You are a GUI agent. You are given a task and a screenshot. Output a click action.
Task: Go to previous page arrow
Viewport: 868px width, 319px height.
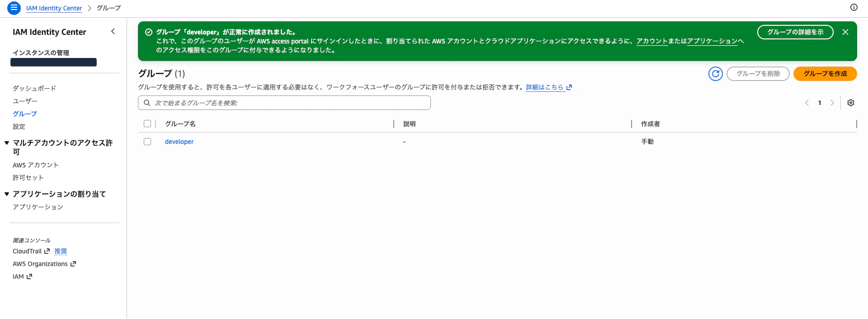(x=807, y=103)
